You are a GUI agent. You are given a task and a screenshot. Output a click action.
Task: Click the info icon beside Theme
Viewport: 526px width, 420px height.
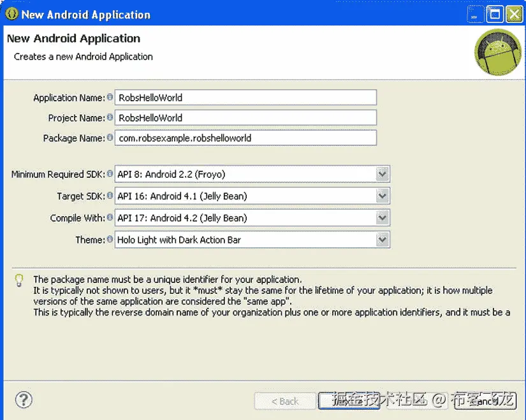click(x=110, y=239)
